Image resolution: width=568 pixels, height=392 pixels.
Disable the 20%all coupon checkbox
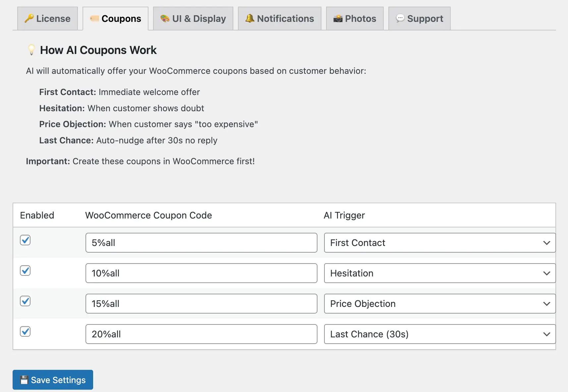tap(25, 331)
